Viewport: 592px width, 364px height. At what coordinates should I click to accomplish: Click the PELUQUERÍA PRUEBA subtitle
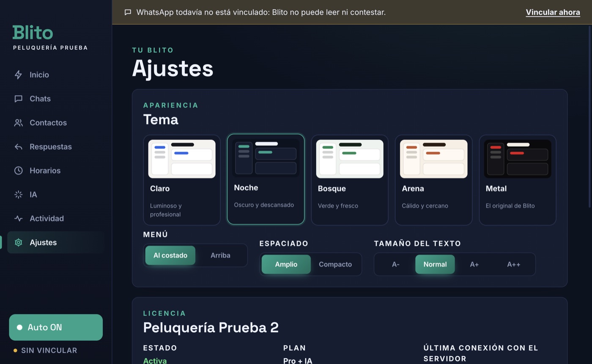pos(50,48)
